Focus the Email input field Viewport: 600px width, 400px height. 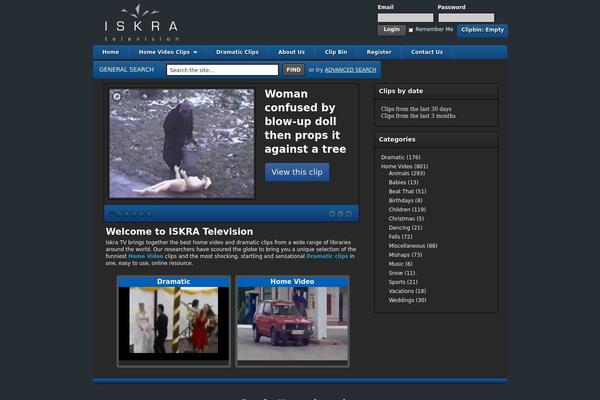click(x=406, y=18)
